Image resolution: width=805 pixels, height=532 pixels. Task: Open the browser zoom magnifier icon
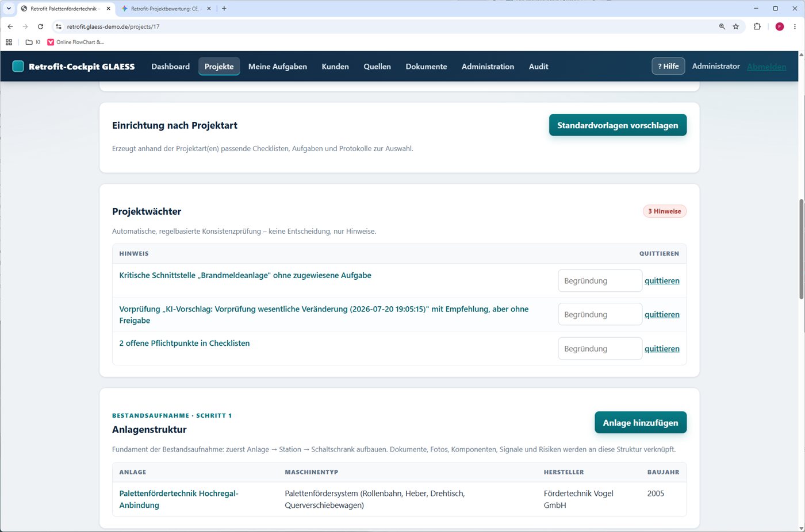click(722, 26)
